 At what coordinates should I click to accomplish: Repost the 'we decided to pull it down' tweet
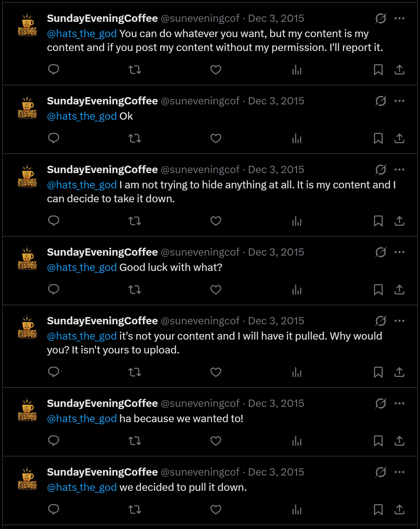134,510
